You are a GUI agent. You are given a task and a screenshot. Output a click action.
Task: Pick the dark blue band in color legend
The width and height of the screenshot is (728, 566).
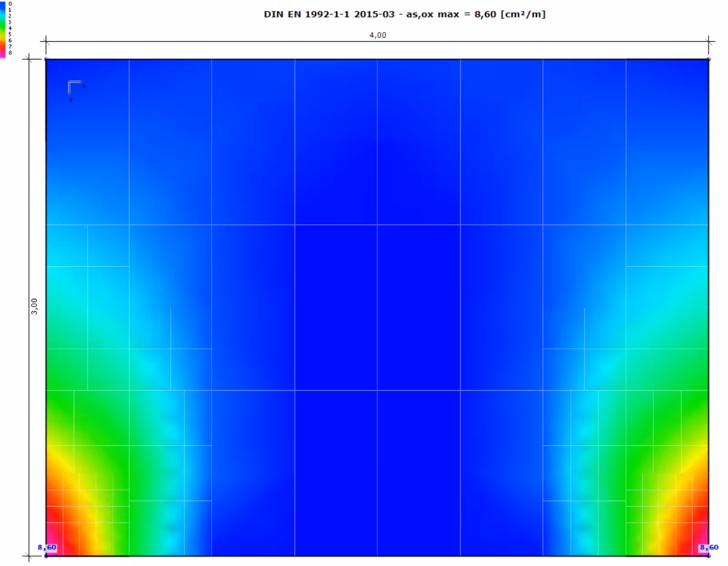(3, 5)
